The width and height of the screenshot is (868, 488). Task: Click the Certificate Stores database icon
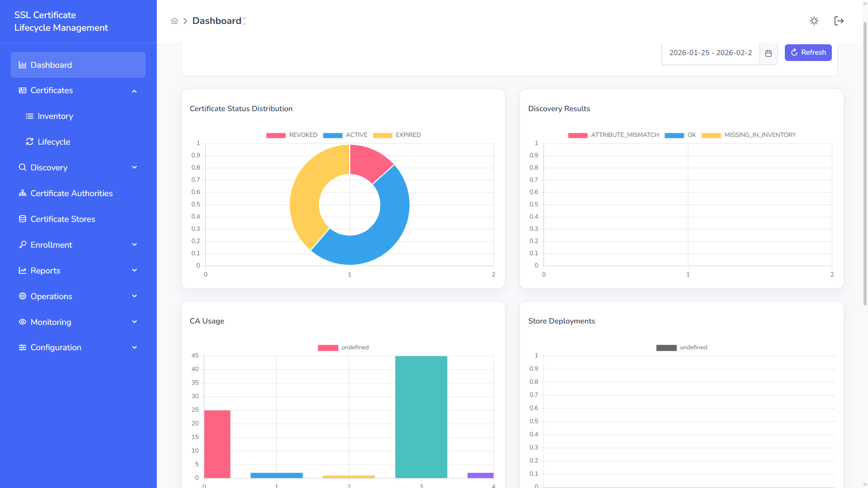coord(22,219)
